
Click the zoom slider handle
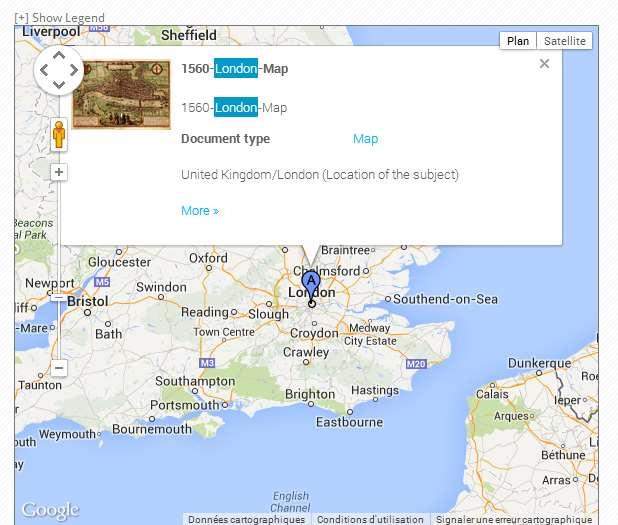point(59,298)
